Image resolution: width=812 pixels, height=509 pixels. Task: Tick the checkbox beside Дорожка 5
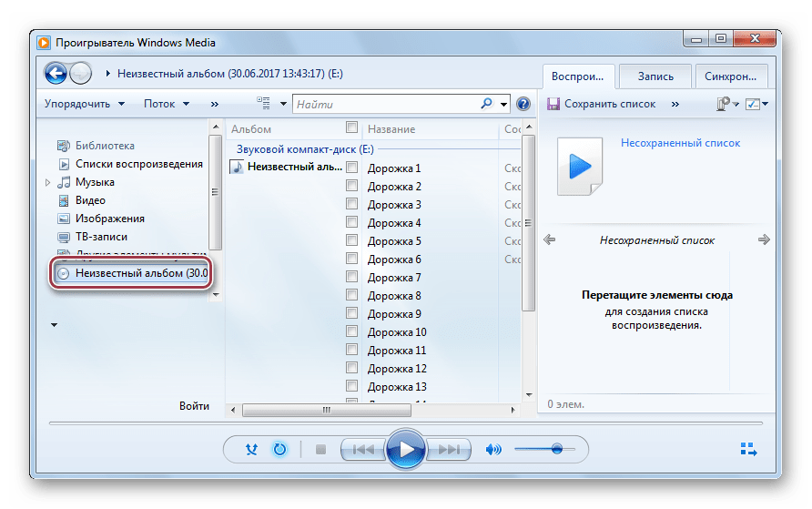click(352, 240)
